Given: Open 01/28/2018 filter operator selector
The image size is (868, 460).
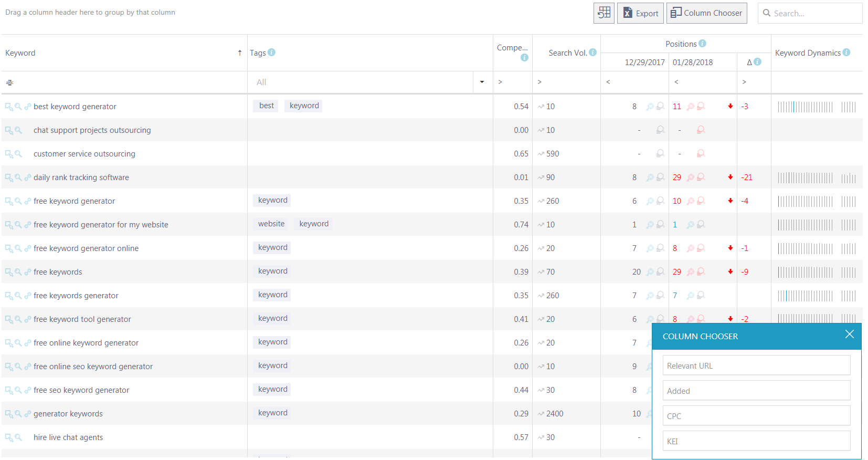Looking at the screenshot, I should point(676,82).
